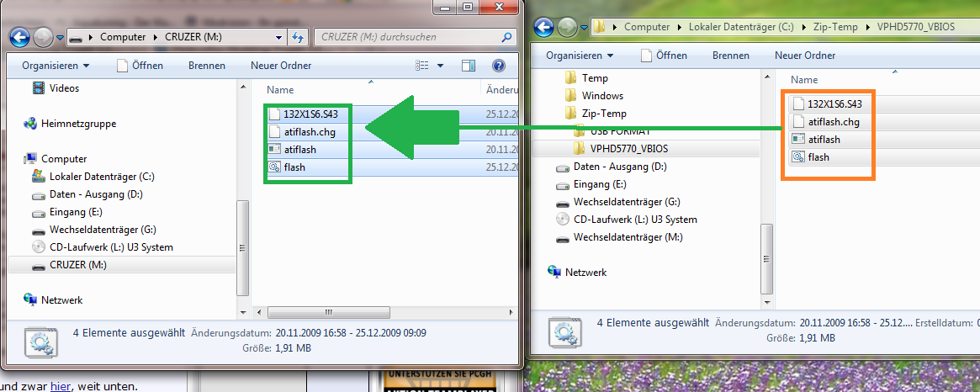The width and height of the screenshot is (980, 392).
Task: Click Computer breadcrumb in CRUZER address bar
Action: click(123, 37)
